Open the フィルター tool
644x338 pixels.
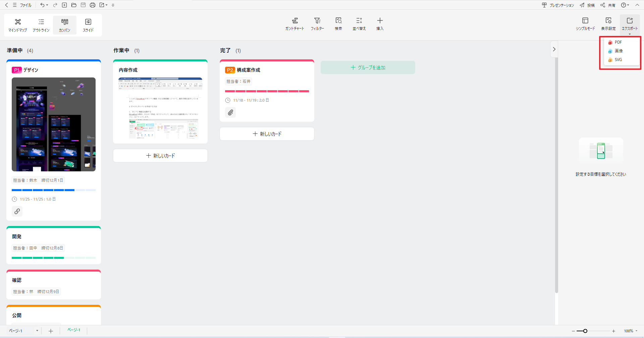point(317,24)
